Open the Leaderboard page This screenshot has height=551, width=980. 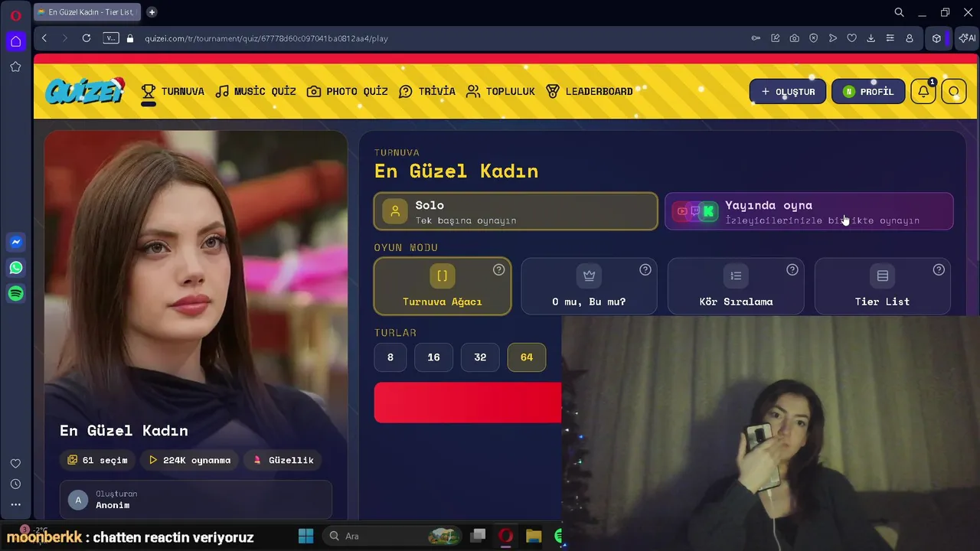(x=590, y=92)
